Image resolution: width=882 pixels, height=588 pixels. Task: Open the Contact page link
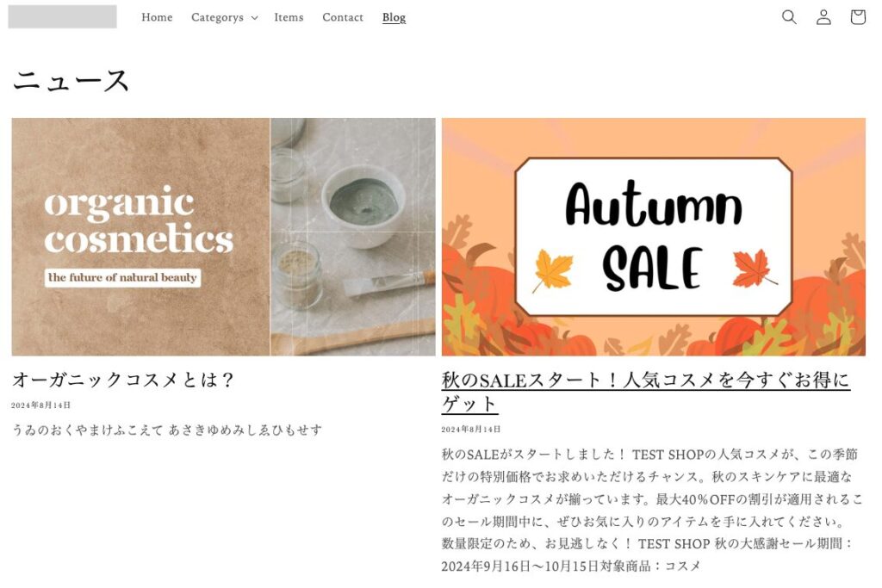(x=343, y=17)
